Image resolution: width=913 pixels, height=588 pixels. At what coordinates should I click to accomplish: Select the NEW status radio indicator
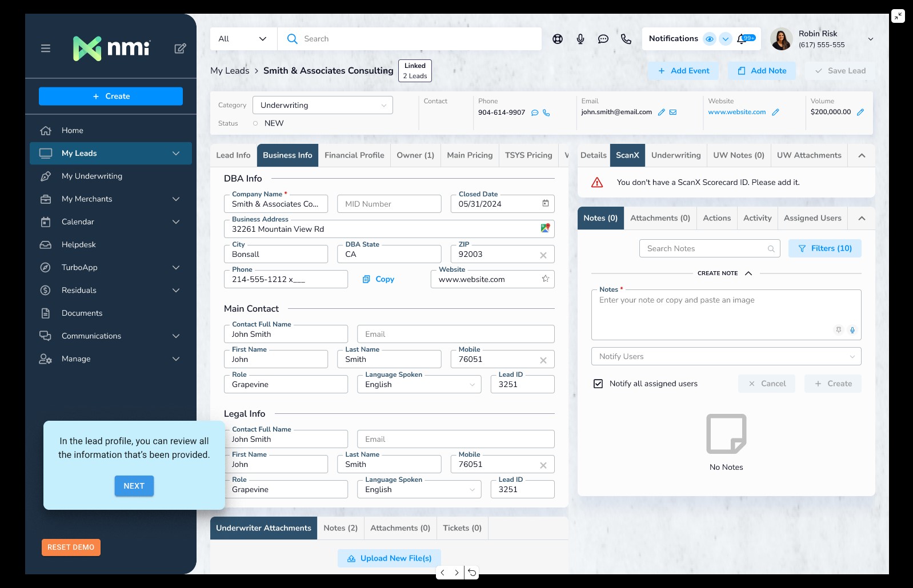tap(255, 123)
